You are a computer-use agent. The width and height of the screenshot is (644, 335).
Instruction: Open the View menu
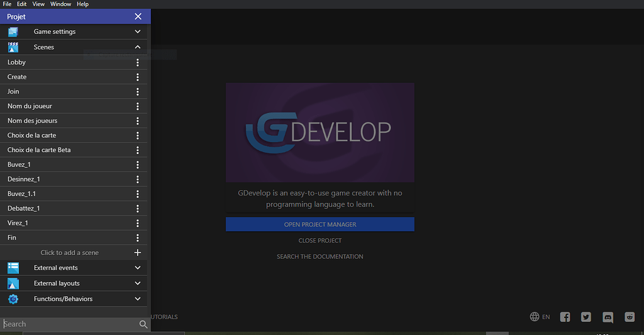click(38, 4)
